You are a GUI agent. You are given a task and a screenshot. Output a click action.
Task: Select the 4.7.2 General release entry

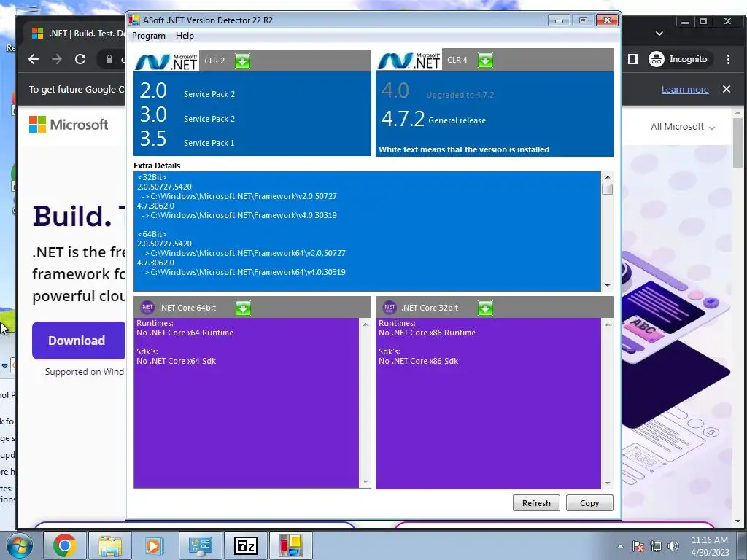pos(433,119)
